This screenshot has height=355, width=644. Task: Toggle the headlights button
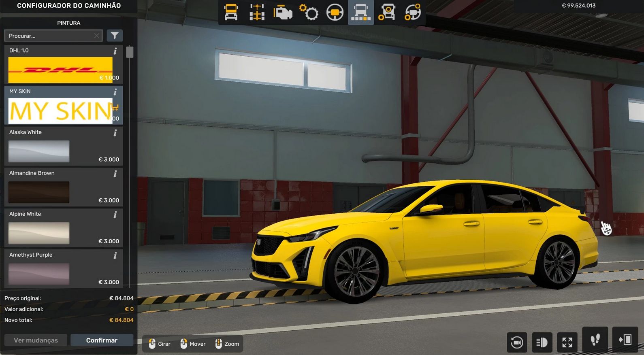click(x=542, y=342)
